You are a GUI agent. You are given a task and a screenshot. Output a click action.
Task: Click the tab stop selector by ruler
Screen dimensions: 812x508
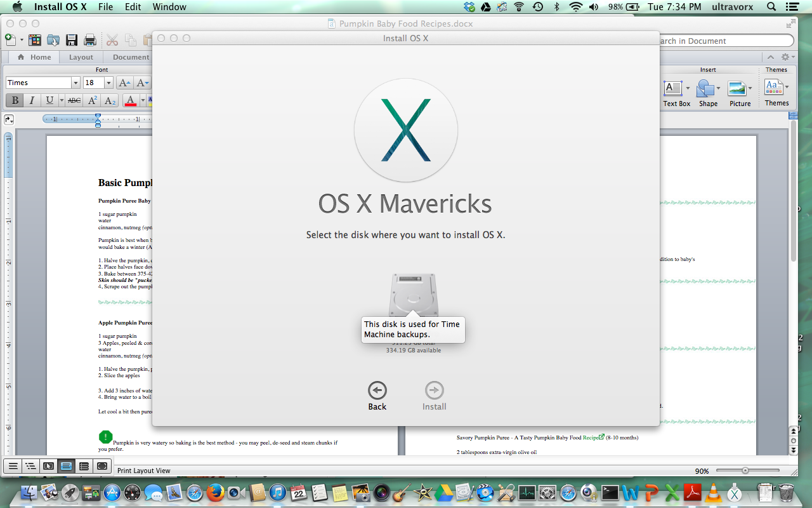9,119
